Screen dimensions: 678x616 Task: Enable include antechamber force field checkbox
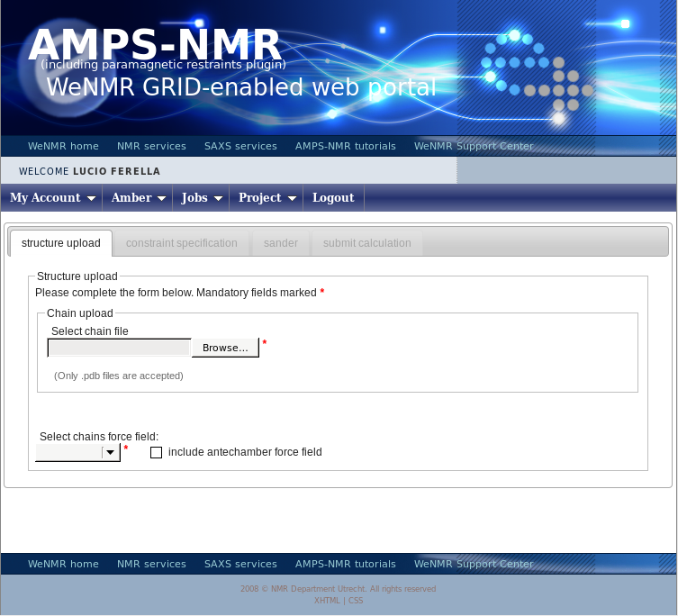pos(156,452)
